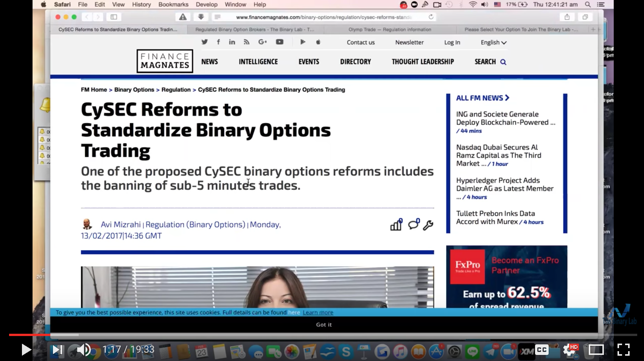Toggle theater mode
The width and height of the screenshot is (644, 361).
point(596,350)
